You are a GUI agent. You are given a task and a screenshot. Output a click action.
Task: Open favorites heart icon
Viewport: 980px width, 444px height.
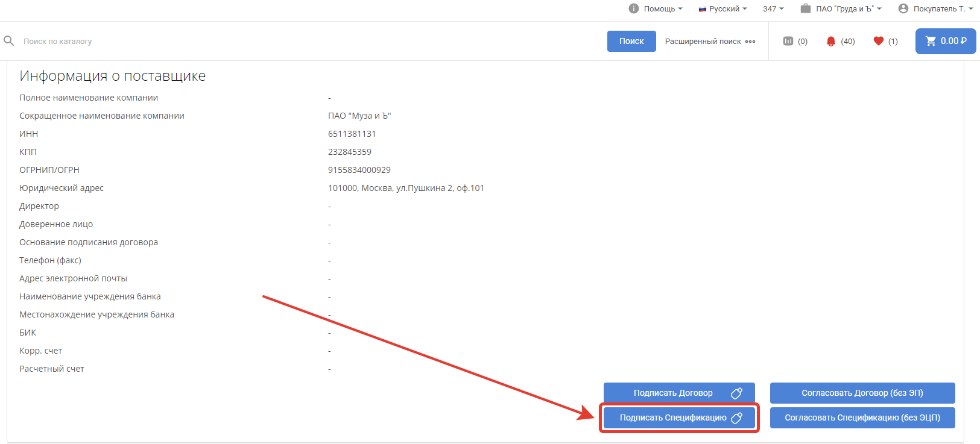click(878, 41)
